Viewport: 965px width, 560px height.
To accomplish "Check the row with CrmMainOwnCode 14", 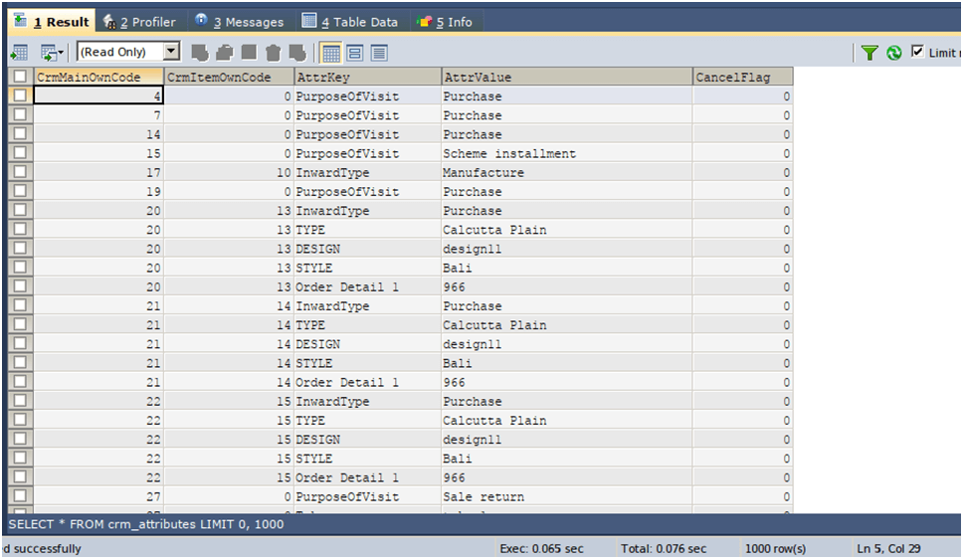I will click(x=20, y=133).
